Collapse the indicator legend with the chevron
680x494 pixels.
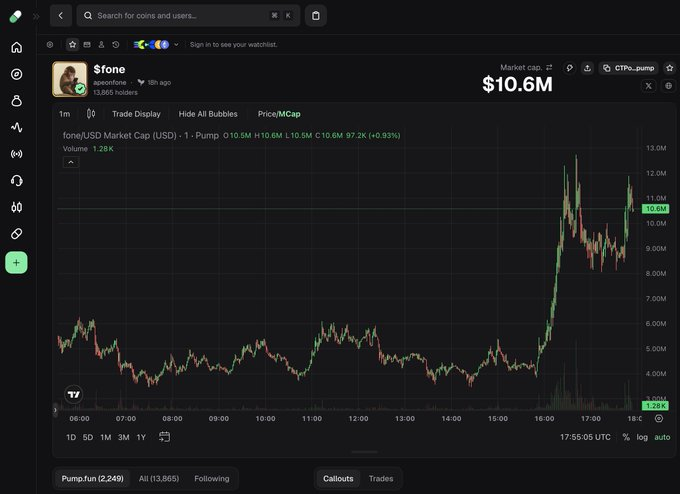[x=71, y=162]
